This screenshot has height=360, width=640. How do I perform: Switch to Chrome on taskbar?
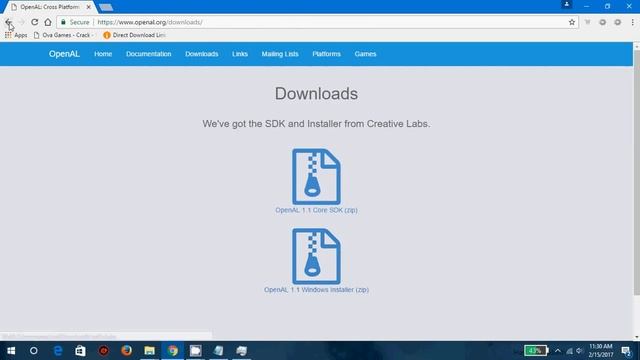pyautogui.click(x=173, y=351)
